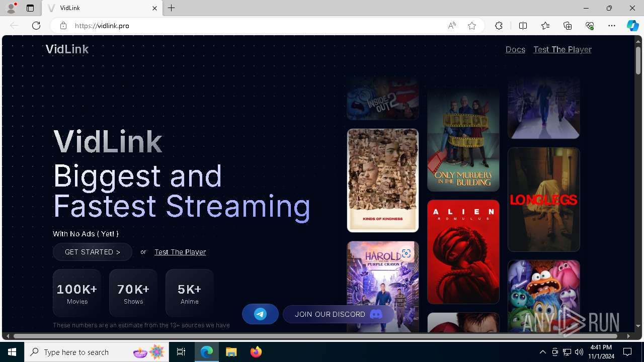The width and height of the screenshot is (644, 362).
Task: Open the tab actions menu icon
Action: [30, 8]
